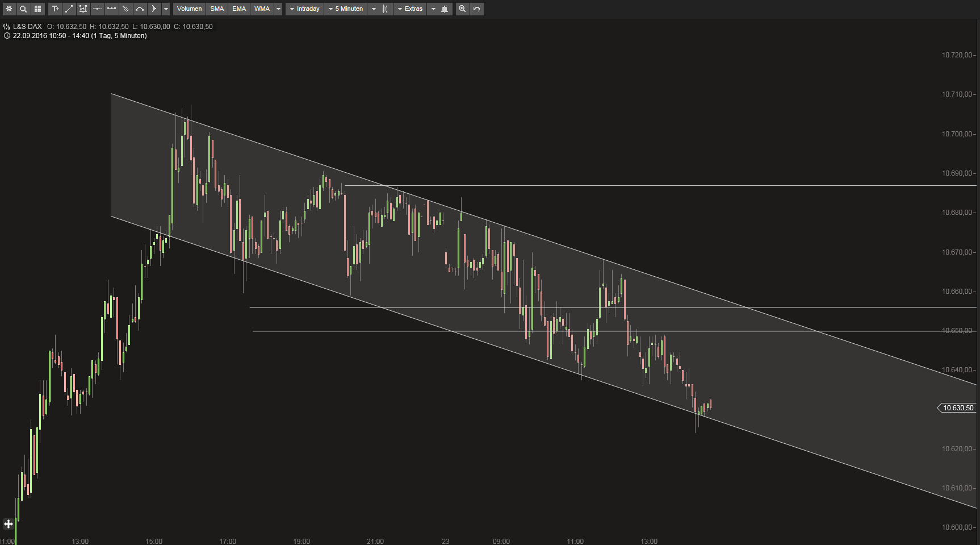Click the candlestick chart type icon
The image size is (980, 545).
coord(384,9)
